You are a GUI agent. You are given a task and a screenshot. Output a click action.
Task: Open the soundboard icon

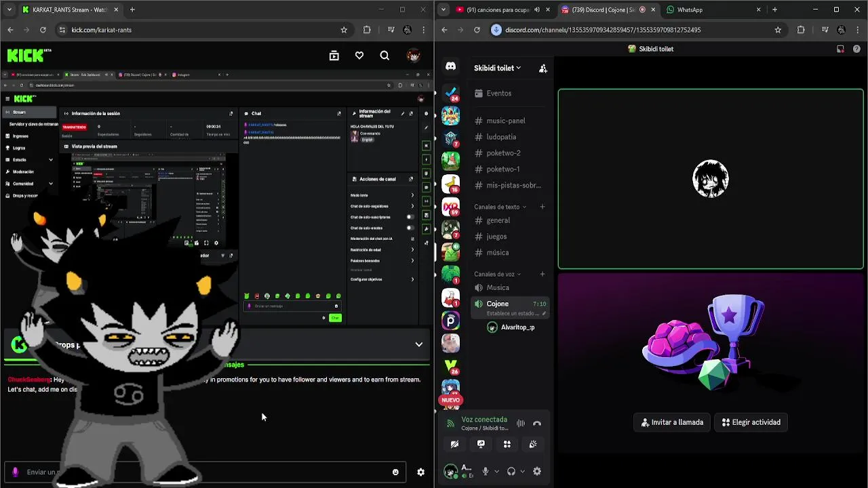coord(533,444)
